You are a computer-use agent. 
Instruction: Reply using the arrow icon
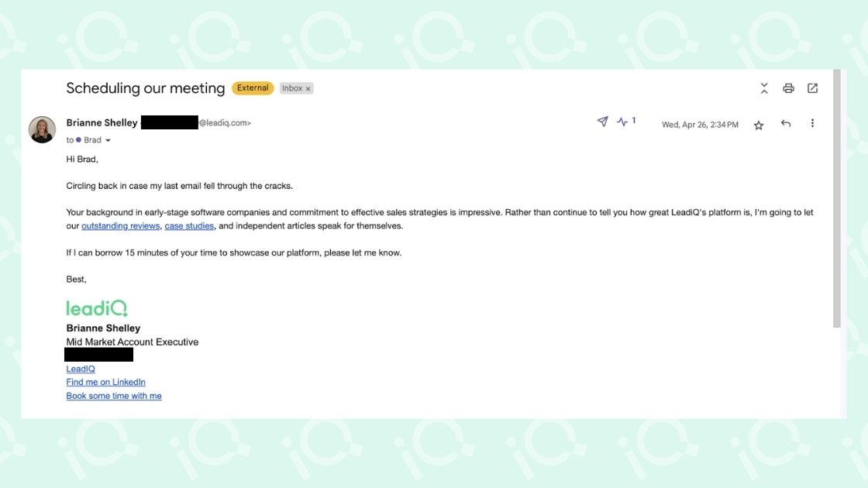tap(786, 123)
